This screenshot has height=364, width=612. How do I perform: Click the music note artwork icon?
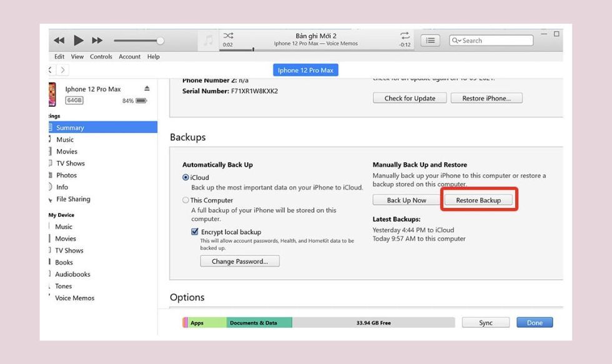pyautogui.click(x=209, y=40)
